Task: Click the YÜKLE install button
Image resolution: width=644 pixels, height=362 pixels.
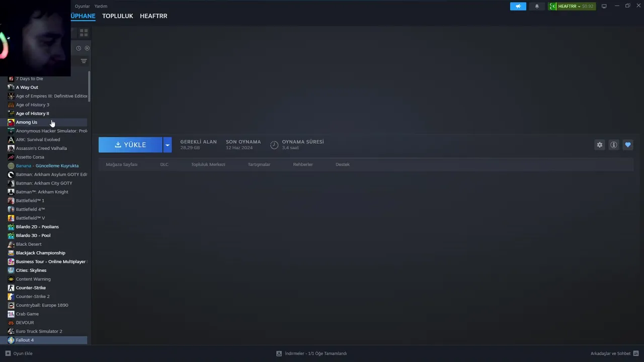Action: coord(130,145)
